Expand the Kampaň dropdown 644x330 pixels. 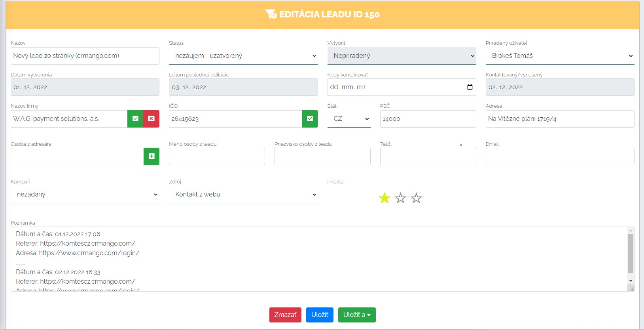click(x=85, y=195)
